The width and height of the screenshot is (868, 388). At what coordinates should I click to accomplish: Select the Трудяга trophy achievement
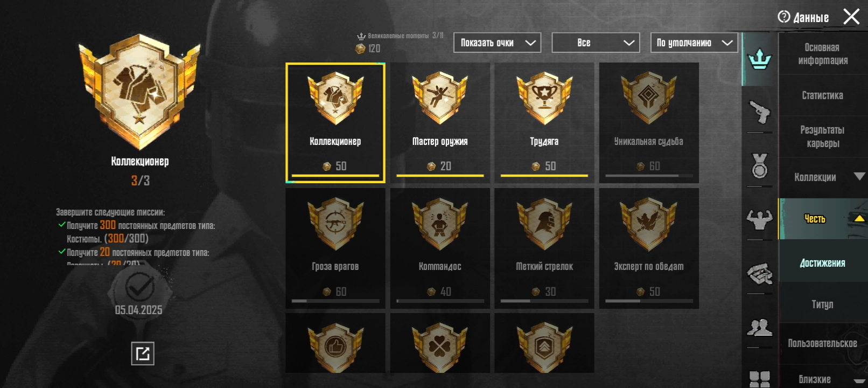coord(544,123)
